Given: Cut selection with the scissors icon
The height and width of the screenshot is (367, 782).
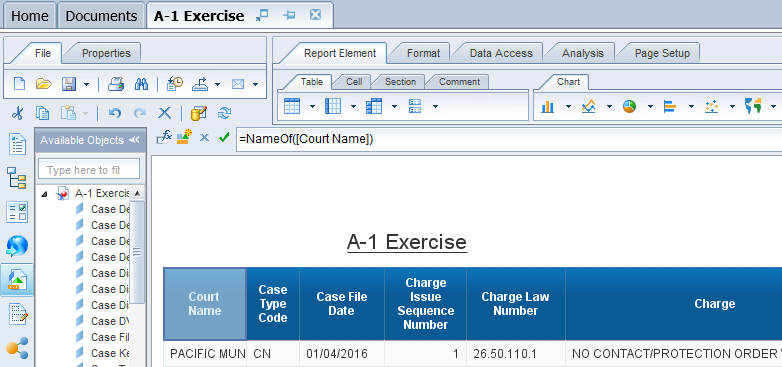Looking at the screenshot, I should pos(17,113).
